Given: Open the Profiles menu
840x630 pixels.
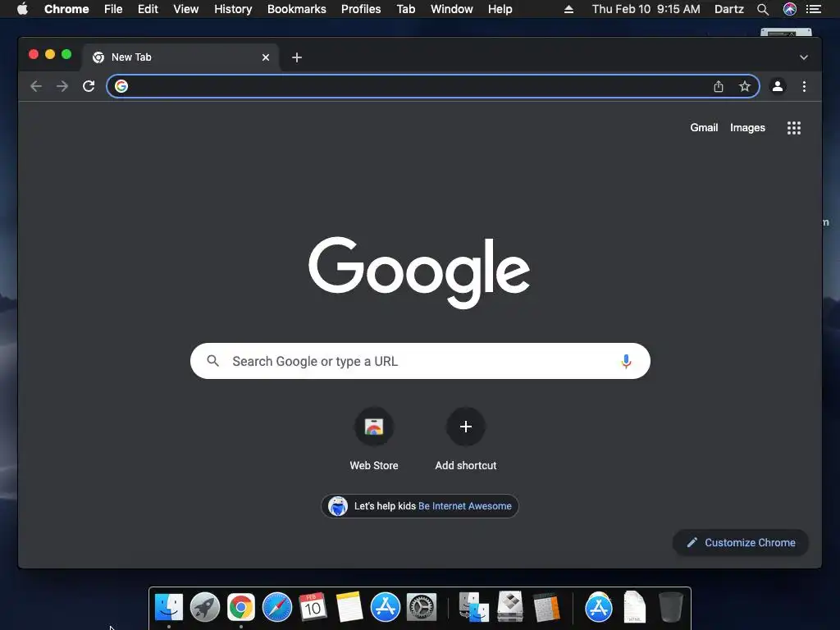Looking at the screenshot, I should pyautogui.click(x=361, y=9).
